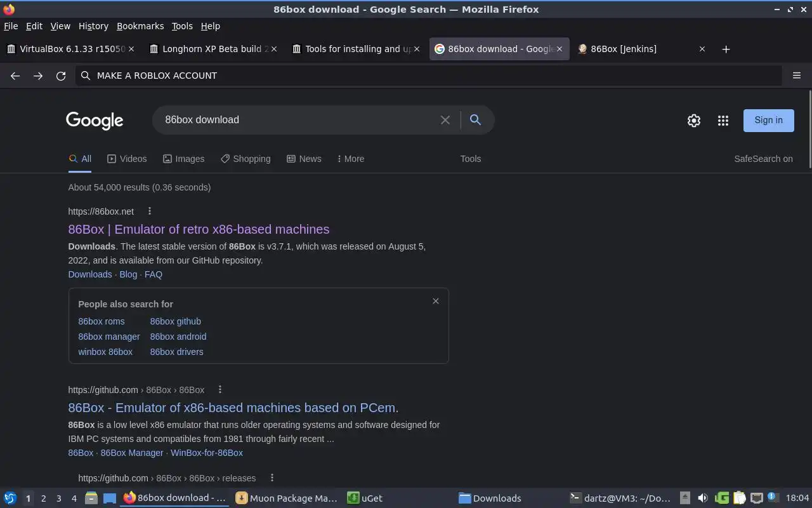Click the green uGet tray icon

coord(722,498)
